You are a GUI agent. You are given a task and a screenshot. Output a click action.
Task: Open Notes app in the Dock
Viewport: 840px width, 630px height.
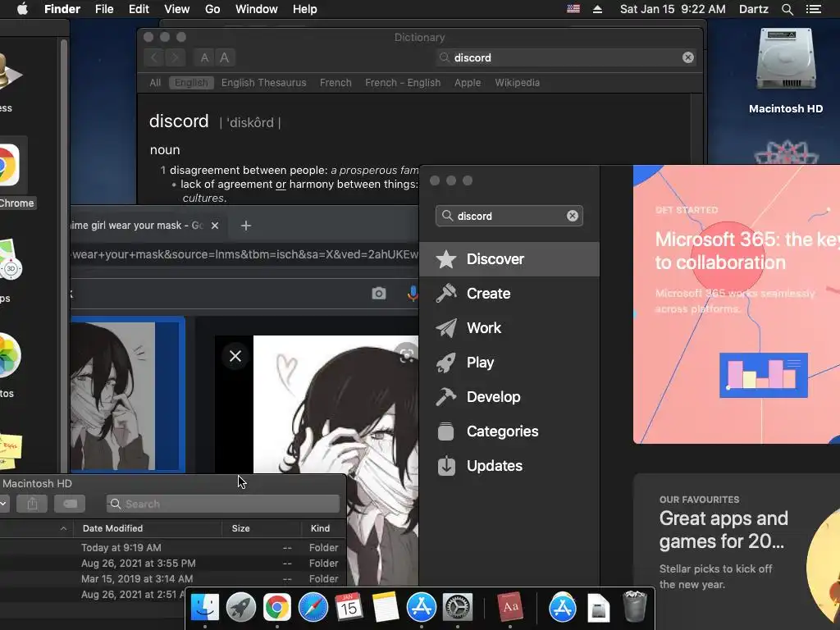(386, 608)
